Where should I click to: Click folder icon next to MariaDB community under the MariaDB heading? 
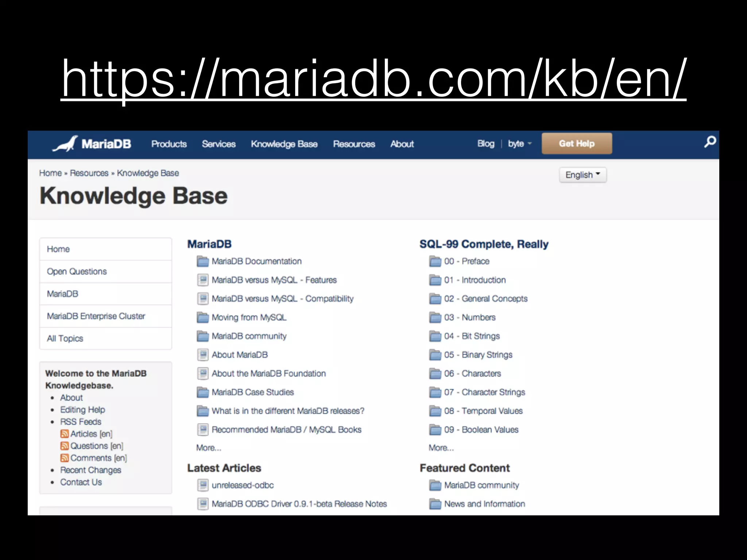[202, 336]
